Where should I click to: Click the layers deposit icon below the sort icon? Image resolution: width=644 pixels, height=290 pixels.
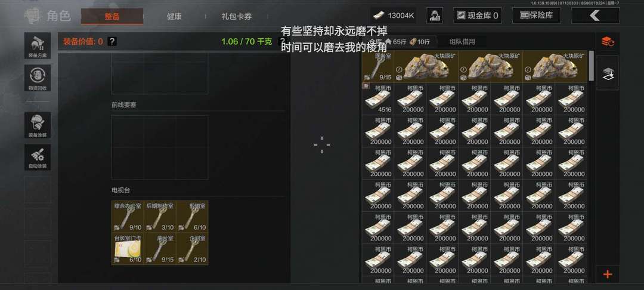click(608, 73)
